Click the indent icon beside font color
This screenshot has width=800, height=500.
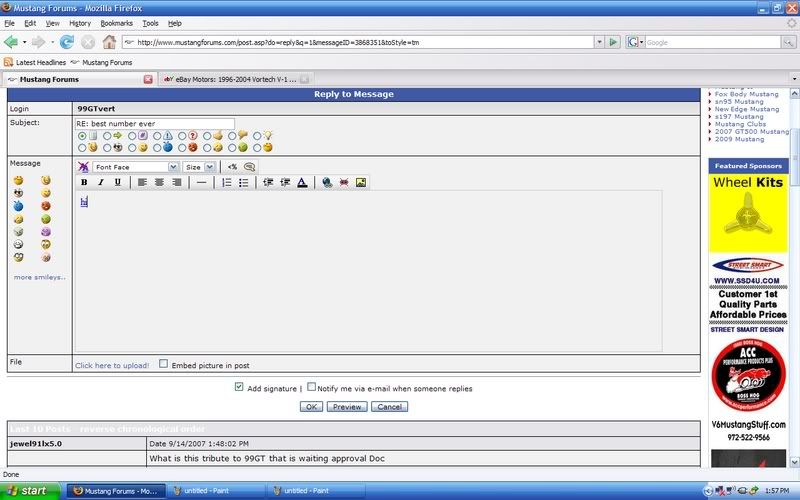pos(285,182)
